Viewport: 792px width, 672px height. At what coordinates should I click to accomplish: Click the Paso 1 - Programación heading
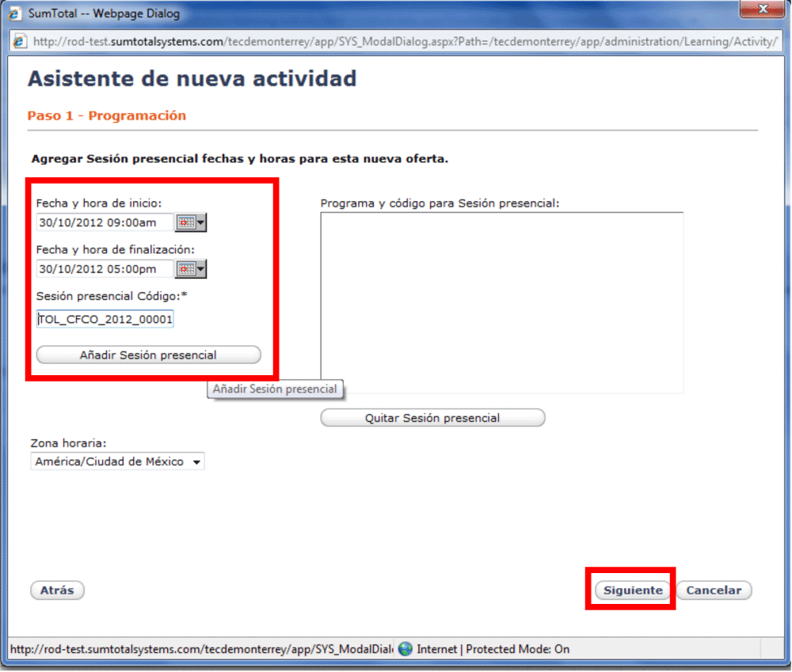(x=107, y=116)
